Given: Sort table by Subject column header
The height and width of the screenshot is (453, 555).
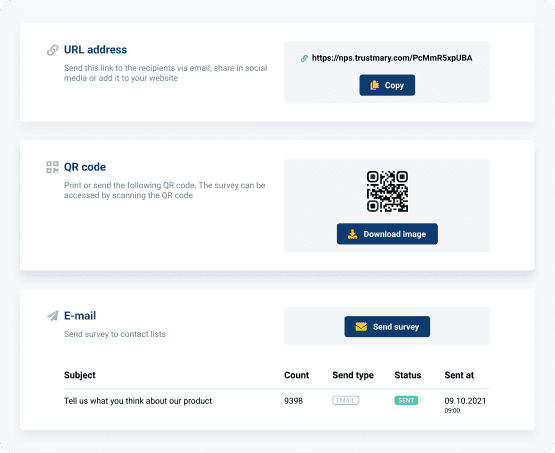Looking at the screenshot, I should 80,375.
